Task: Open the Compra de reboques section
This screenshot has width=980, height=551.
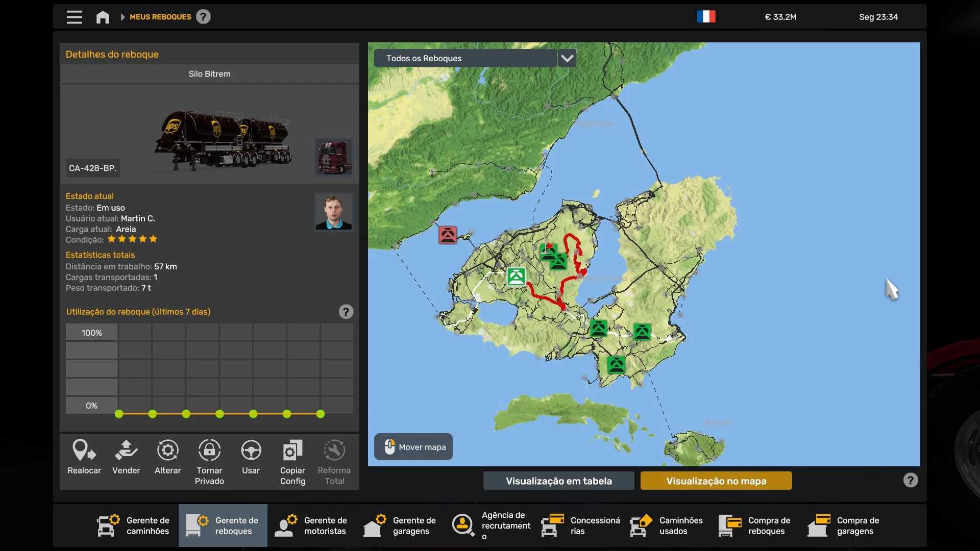Action: (755, 525)
